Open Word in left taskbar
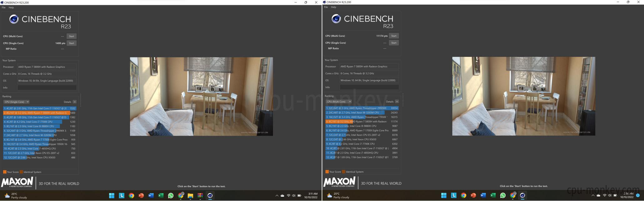Viewport: 644px width, 201px height. click(x=151, y=196)
